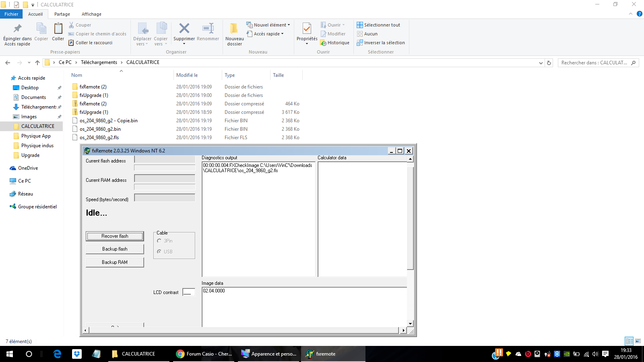Image resolution: width=644 pixels, height=362 pixels.
Task: Open Dropbox from the taskbar
Action: pyautogui.click(x=76, y=354)
